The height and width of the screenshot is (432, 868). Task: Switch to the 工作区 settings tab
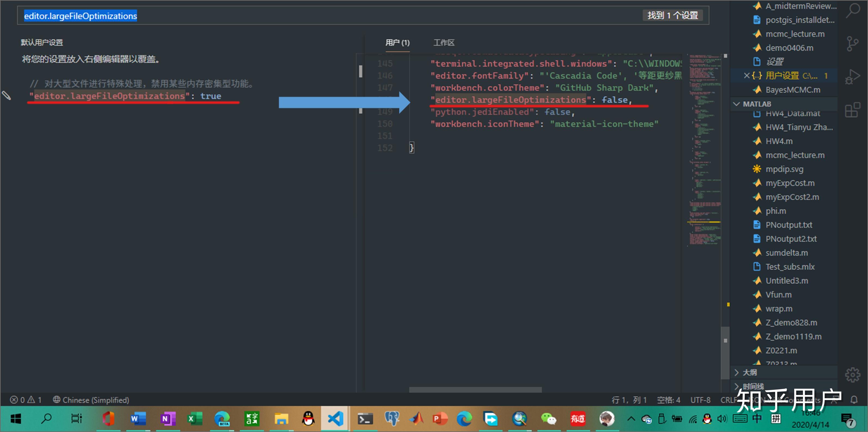coord(444,42)
